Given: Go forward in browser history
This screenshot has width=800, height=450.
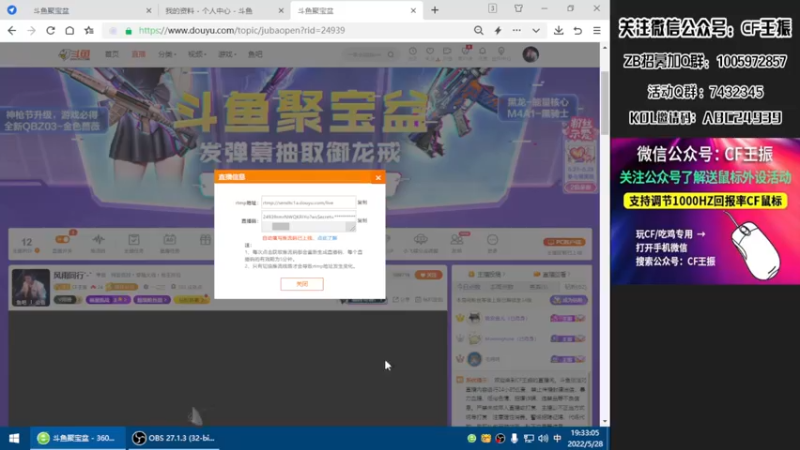Looking at the screenshot, I should click(x=31, y=31).
